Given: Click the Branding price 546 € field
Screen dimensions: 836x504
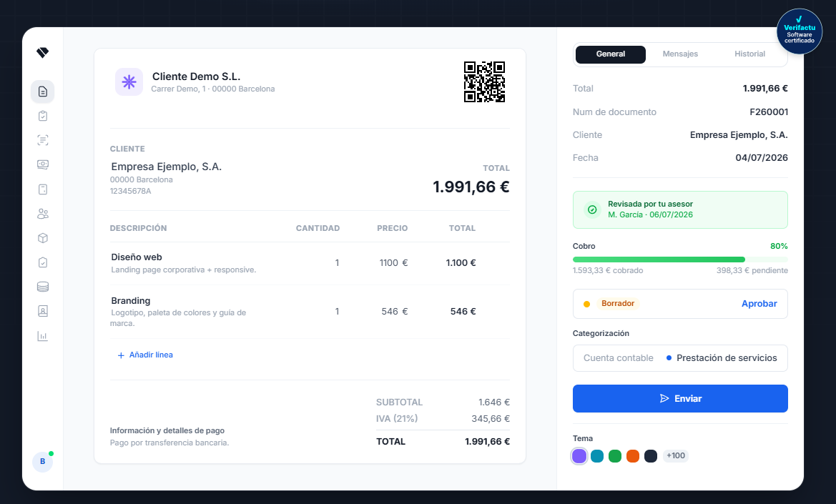Looking at the screenshot, I should (394, 312).
